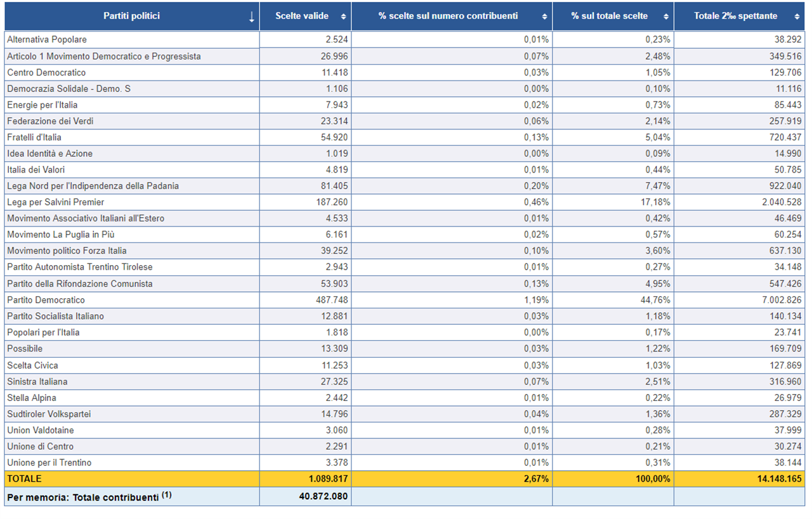Image resolution: width=812 pixels, height=519 pixels.
Task: Select the 187.260 valid choices cell
Action: click(x=332, y=202)
